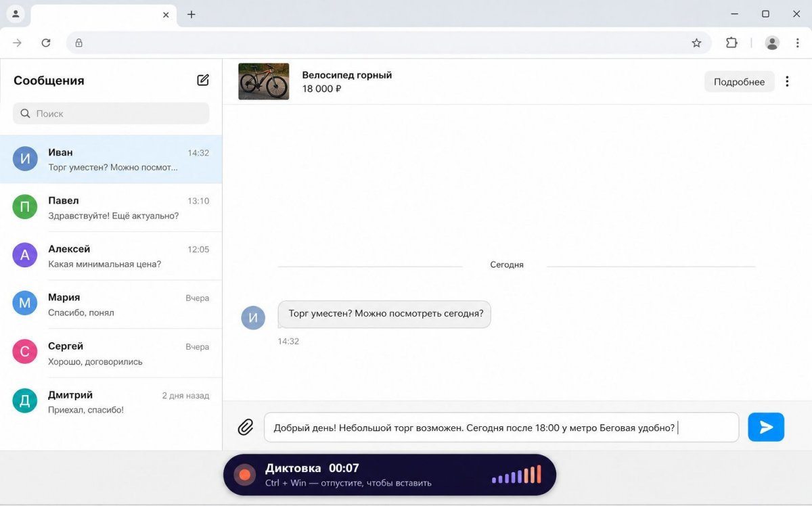The width and height of the screenshot is (812, 506).
Task: Click the red dictation record button
Action: (244, 475)
